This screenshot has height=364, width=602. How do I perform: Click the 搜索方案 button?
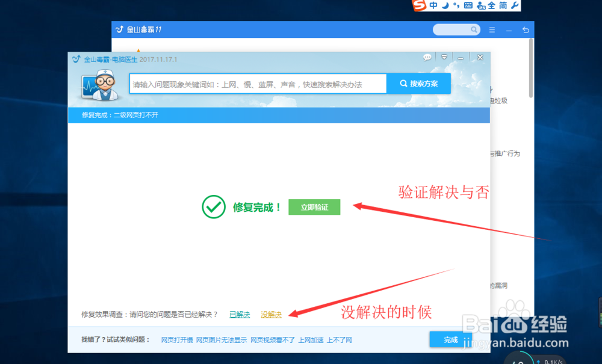point(419,84)
